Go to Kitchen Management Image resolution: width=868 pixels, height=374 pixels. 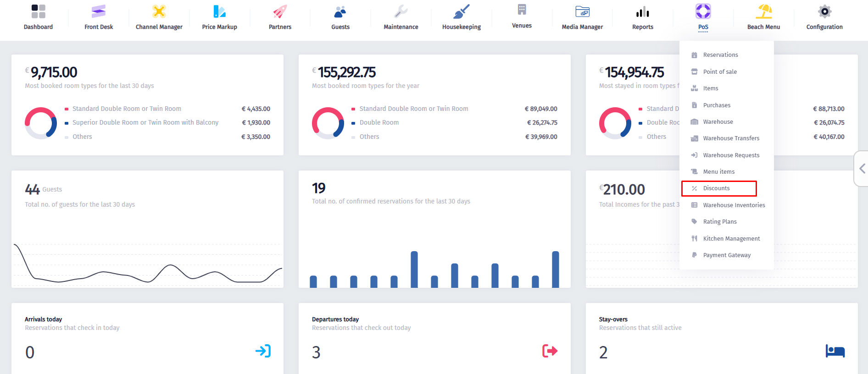(731, 239)
